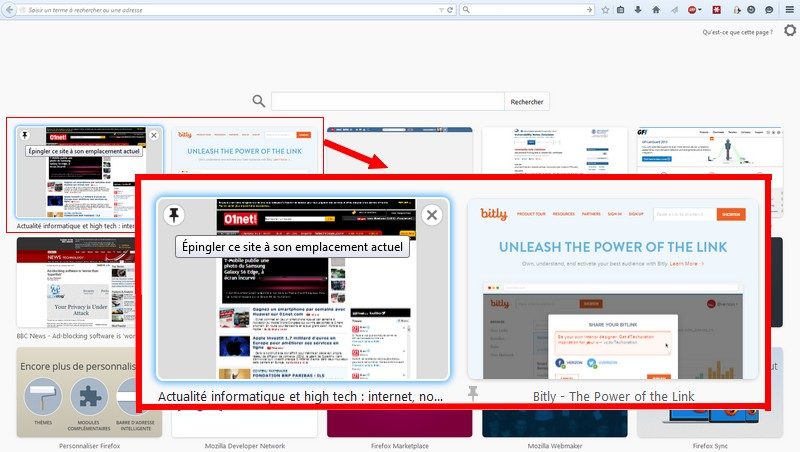The image size is (800, 452).
Task: Show bookmarks list with the clipboard icon
Action: [x=621, y=10]
